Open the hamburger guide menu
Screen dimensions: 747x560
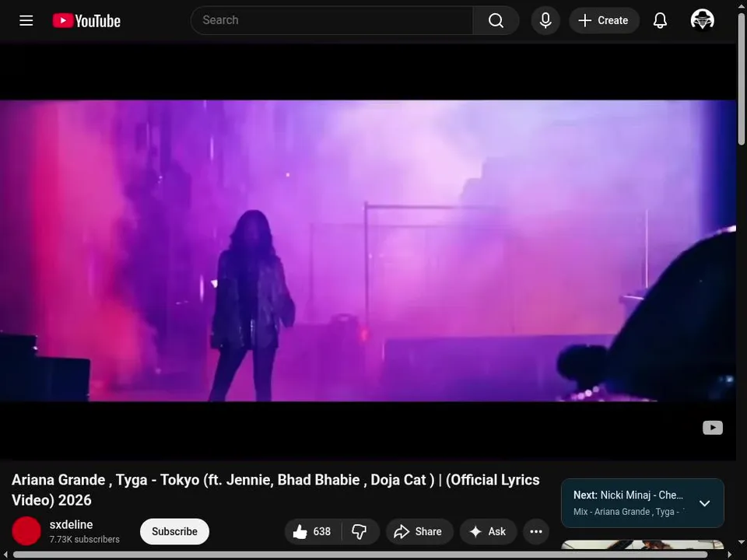26,20
